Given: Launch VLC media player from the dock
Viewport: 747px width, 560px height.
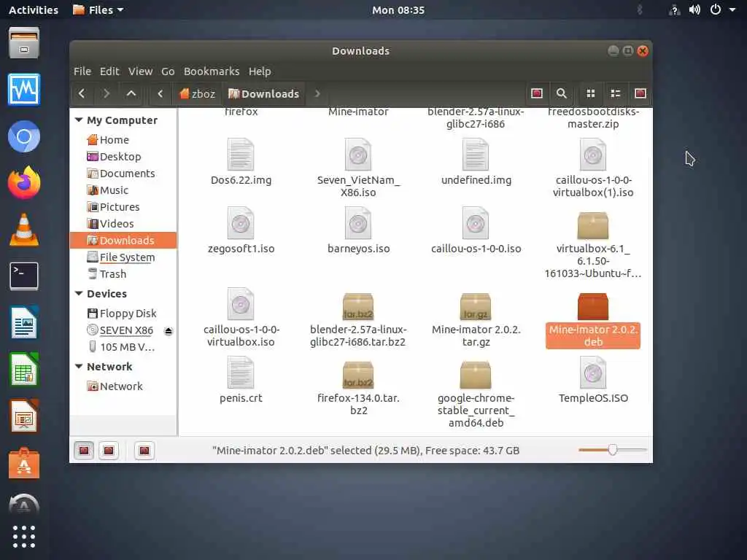Looking at the screenshot, I should pyautogui.click(x=24, y=230).
